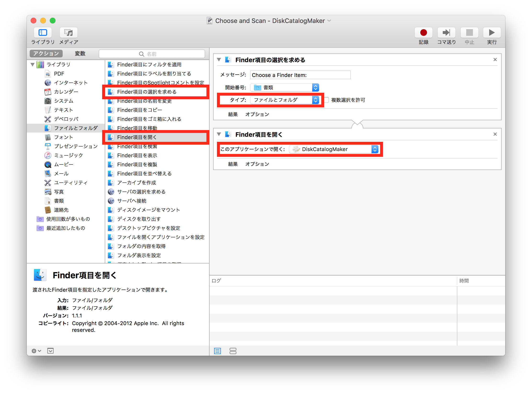Image resolution: width=532 pixels, height=394 pixels.
Task: Toggle the ライブラリ library panel button
Action: 43,33
